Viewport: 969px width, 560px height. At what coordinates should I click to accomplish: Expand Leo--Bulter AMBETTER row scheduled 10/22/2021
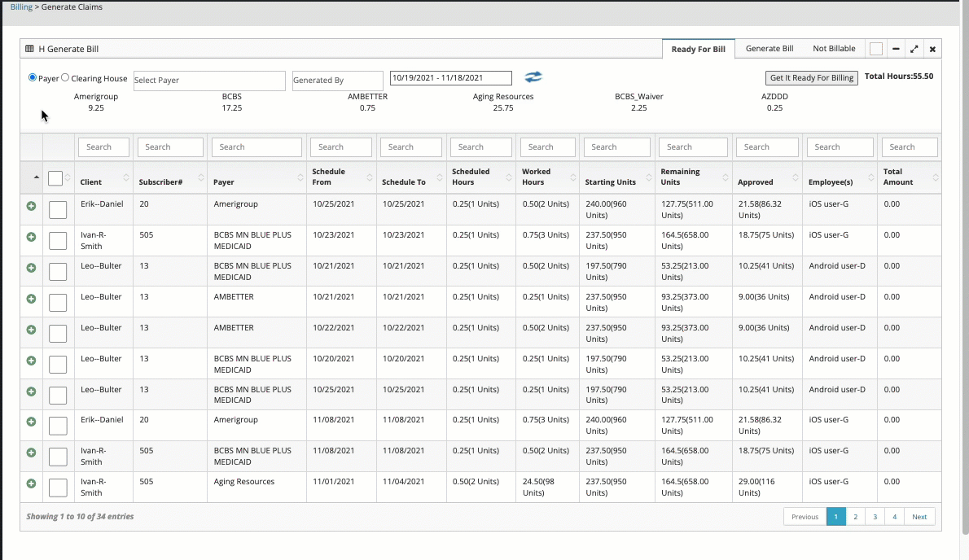31,330
